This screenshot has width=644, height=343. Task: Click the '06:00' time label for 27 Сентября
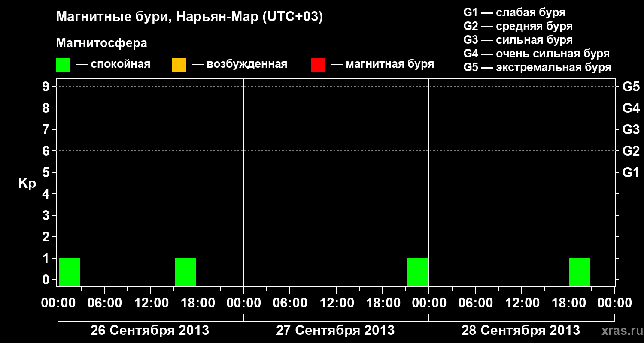click(x=290, y=303)
